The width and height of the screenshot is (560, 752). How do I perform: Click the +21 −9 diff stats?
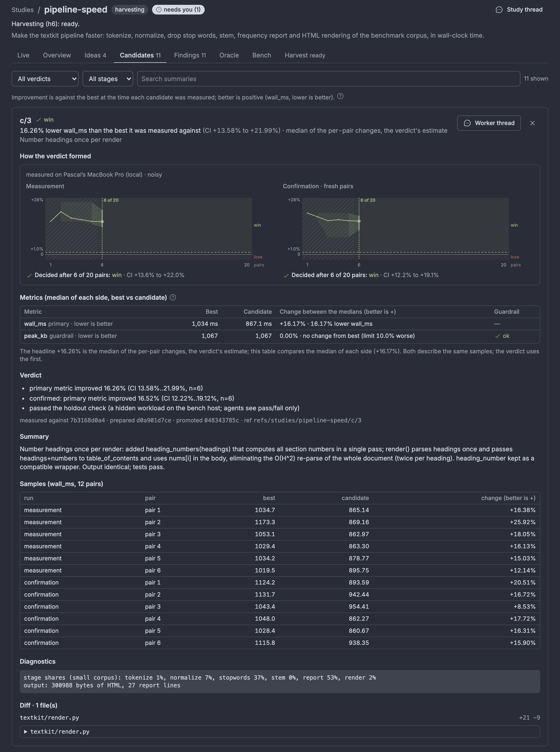[529, 717]
